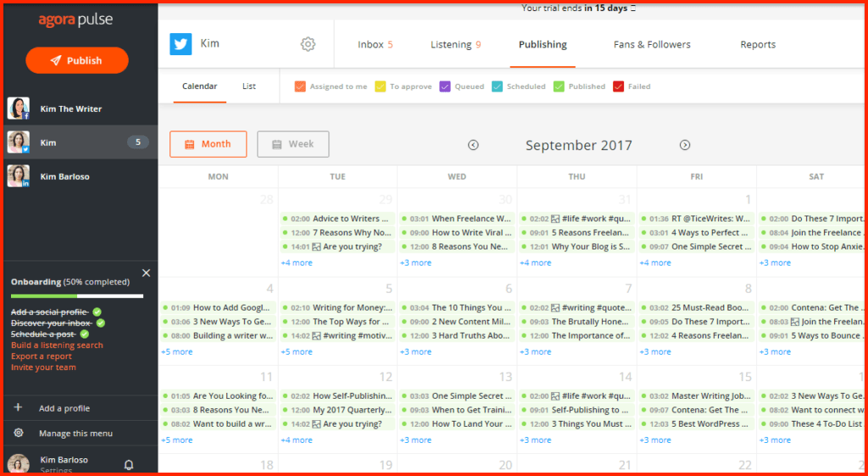Click Build a listening search link
Image resolution: width=868 pixels, height=476 pixels.
(57, 345)
